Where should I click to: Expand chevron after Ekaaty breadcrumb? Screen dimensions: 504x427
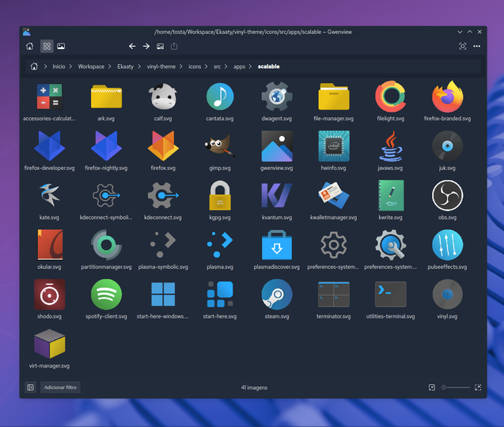[x=139, y=66]
